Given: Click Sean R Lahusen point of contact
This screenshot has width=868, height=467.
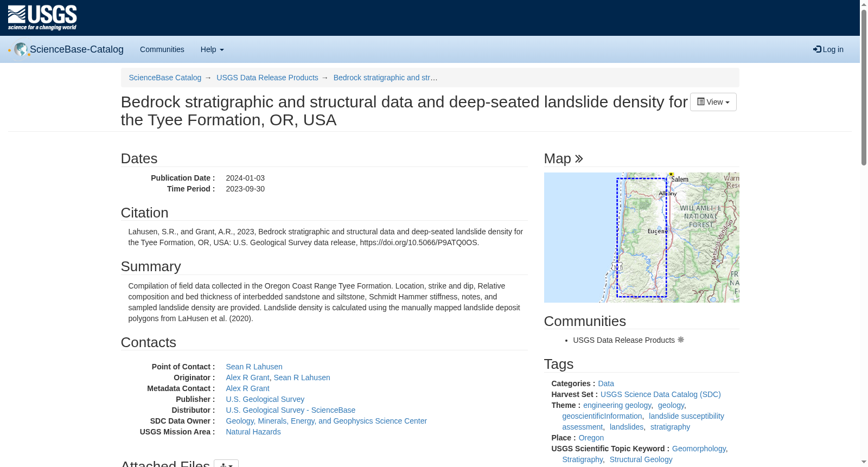Looking at the screenshot, I should (254, 367).
